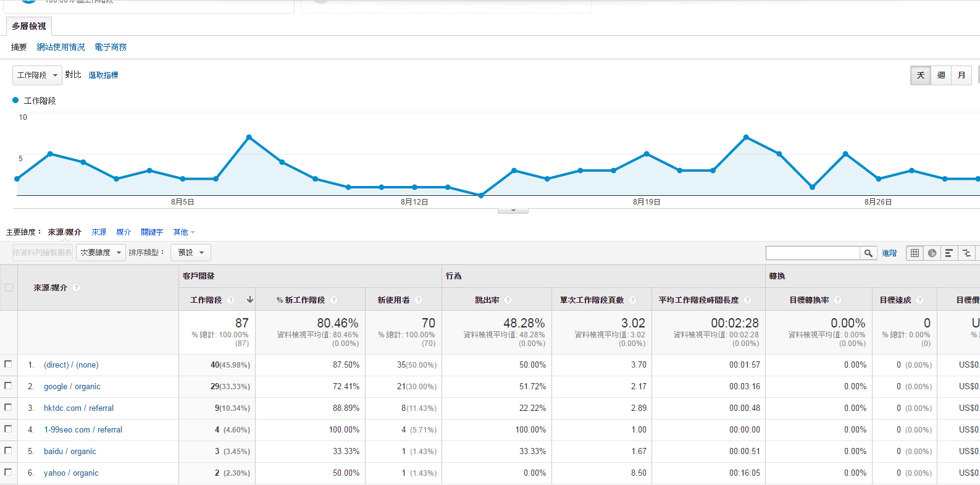
Task: Select 媒介 primary dimension
Action: pos(124,232)
